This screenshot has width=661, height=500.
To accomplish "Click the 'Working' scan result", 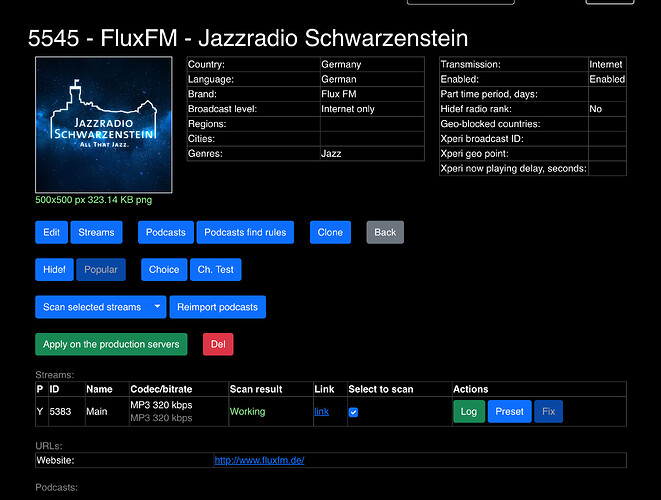I will pyautogui.click(x=247, y=411).
